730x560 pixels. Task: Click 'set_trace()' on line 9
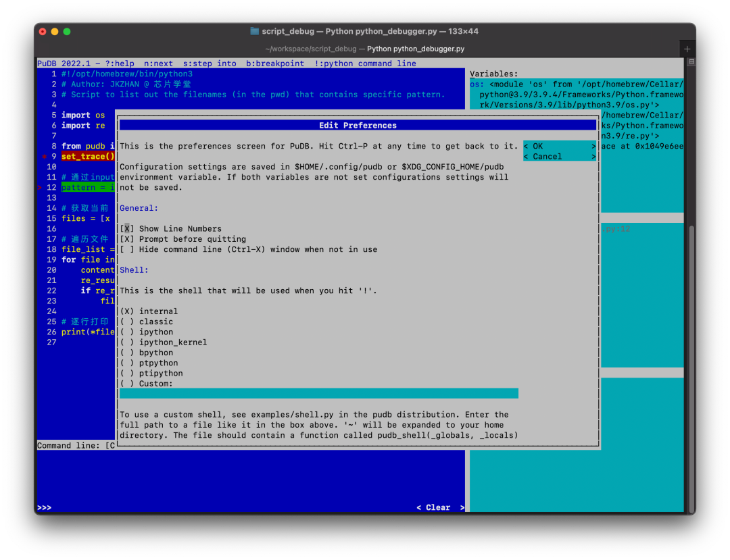[88, 156]
